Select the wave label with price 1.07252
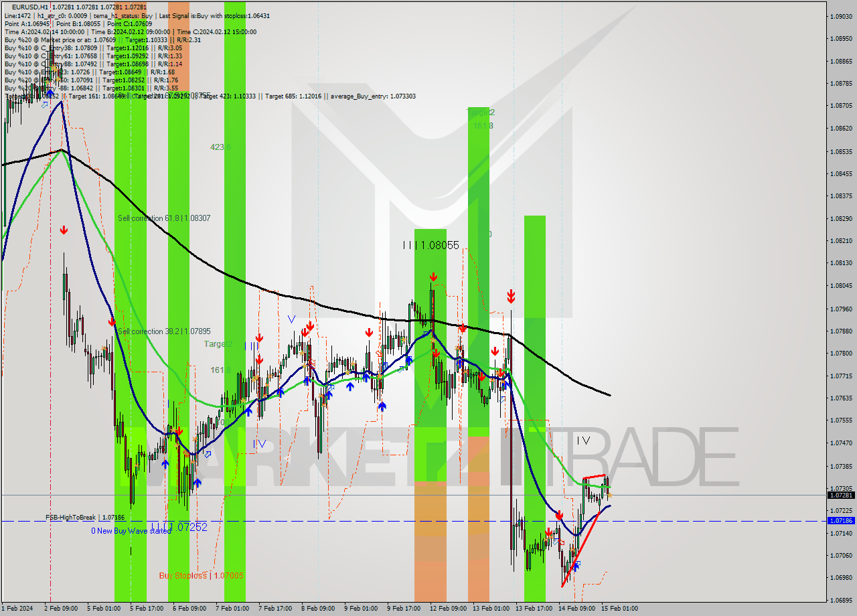The image size is (857, 616). (x=179, y=528)
